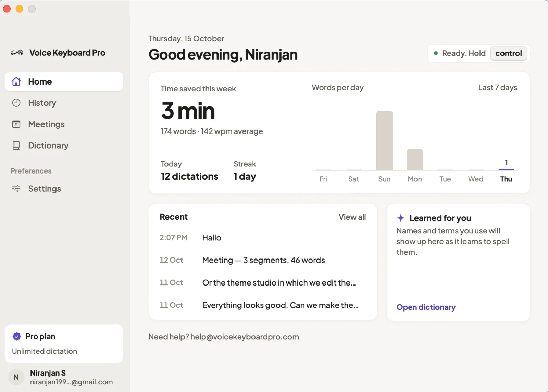Click the help@voicekeyboardpro.com email link

coord(245,337)
